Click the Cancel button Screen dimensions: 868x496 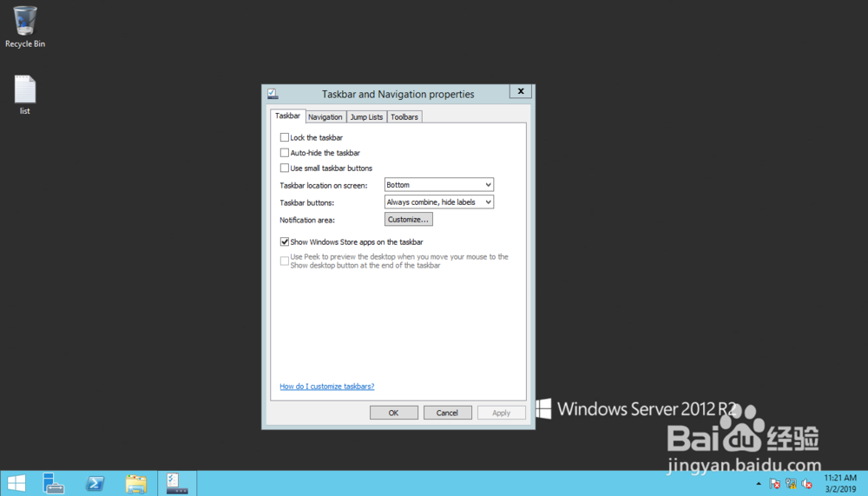pyautogui.click(x=447, y=413)
